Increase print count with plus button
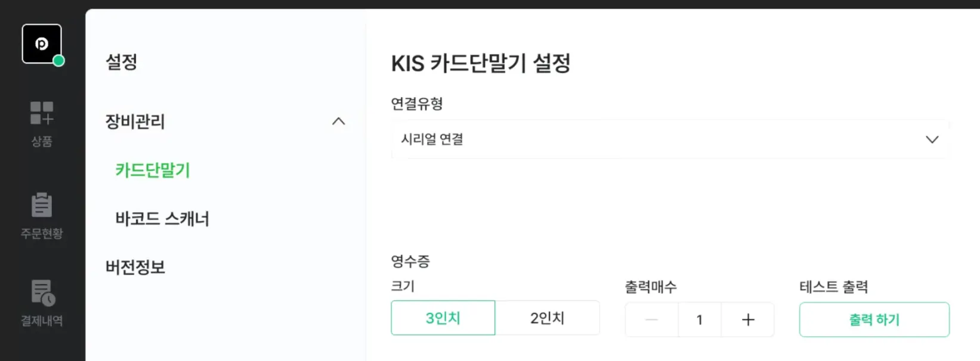This screenshot has height=361, width=980. tap(748, 320)
